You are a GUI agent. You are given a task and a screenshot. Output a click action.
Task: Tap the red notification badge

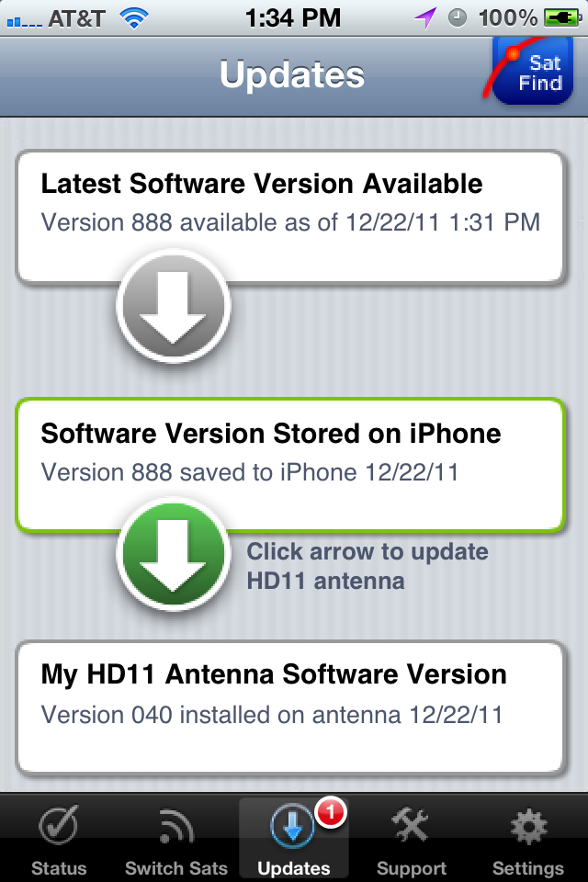(331, 813)
